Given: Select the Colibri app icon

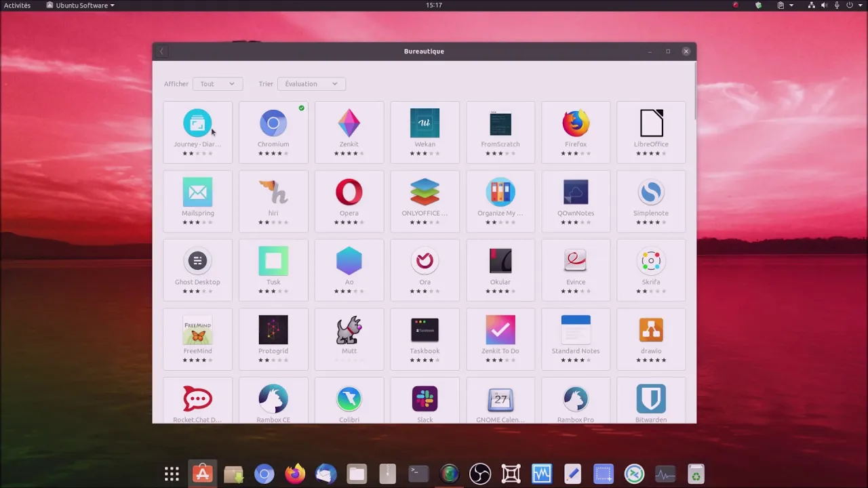Looking at the screenshot, I should point(349,399).
